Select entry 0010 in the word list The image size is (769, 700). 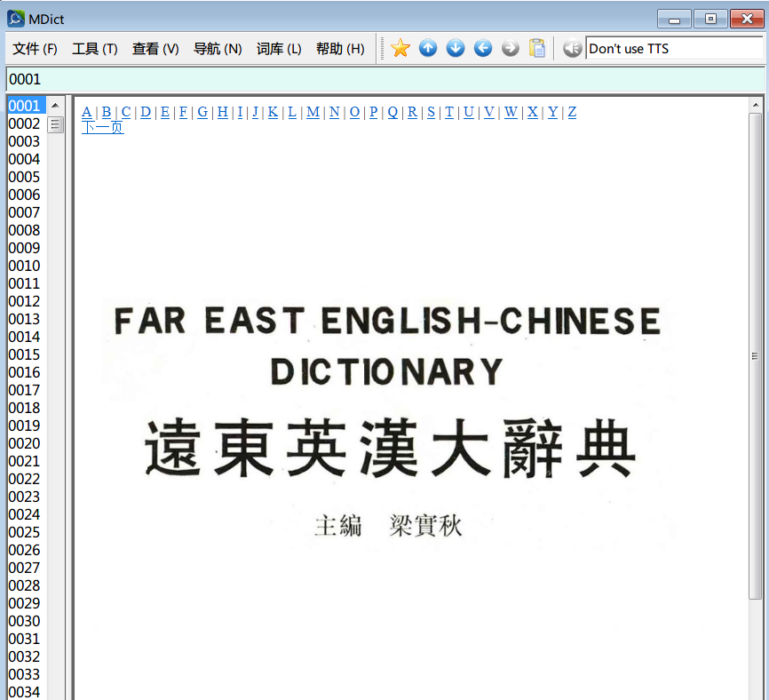[25, 266]
